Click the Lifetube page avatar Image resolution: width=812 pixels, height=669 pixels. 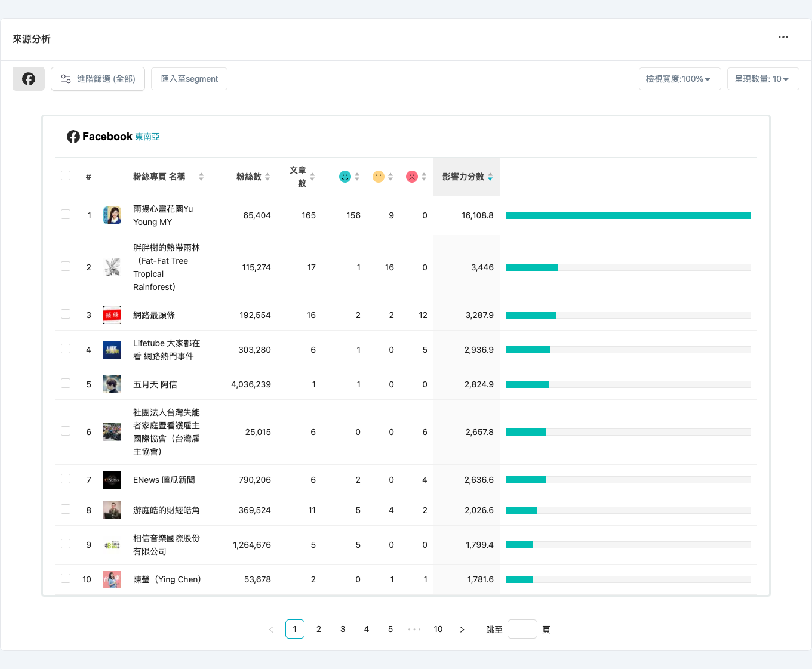click(x=112, y=350)
